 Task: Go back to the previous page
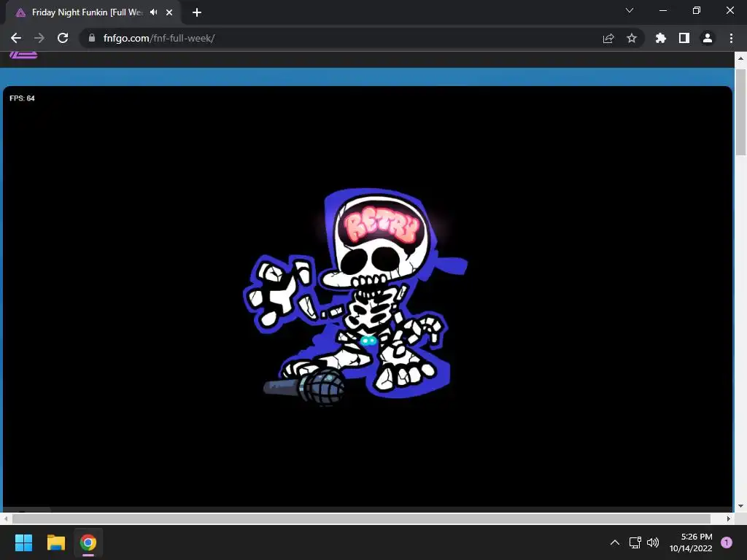coord(16,38)
